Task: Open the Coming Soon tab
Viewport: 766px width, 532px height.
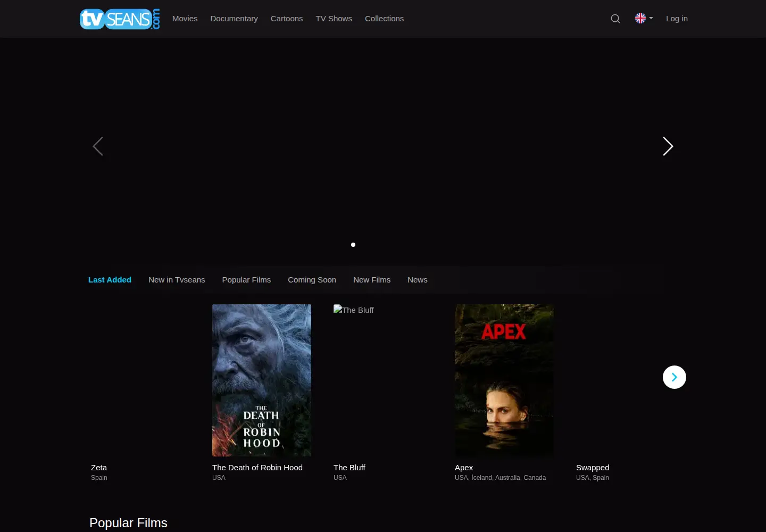Action: (312, 280)
